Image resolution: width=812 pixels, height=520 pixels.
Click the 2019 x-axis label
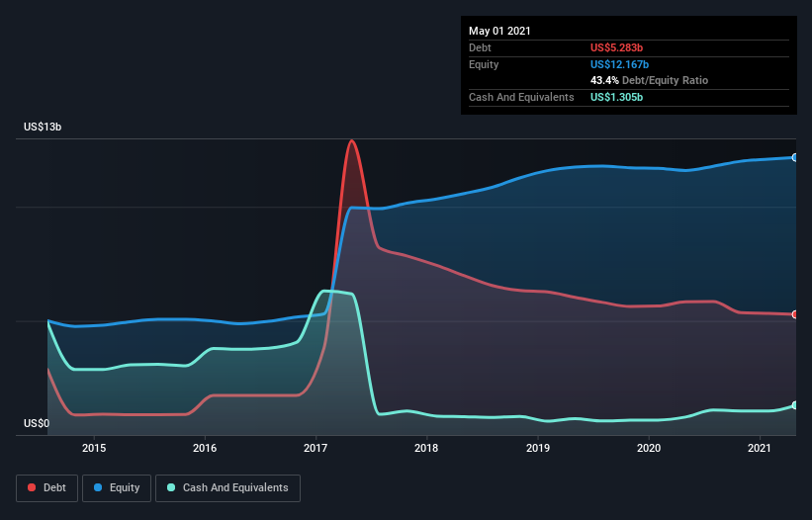538,448
